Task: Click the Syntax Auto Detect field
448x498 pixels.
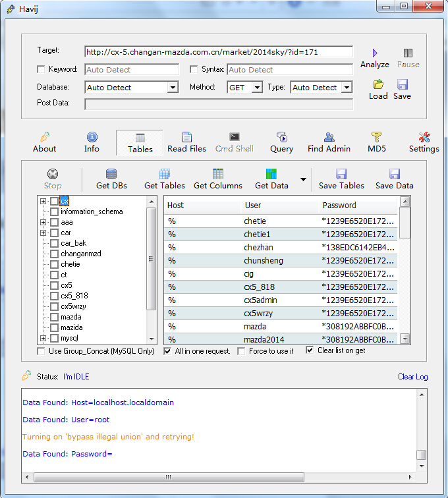Action: pyautogui.click(x=290, y=70)
